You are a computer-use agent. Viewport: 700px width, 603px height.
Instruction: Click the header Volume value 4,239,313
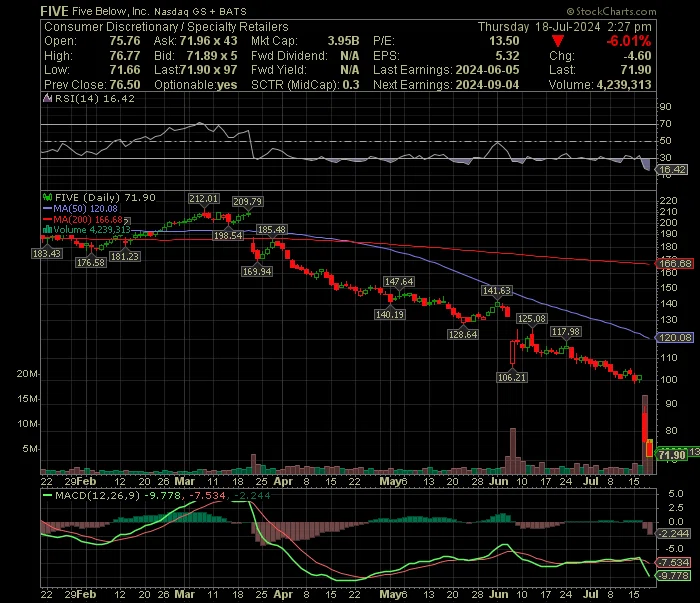(625, 85)
